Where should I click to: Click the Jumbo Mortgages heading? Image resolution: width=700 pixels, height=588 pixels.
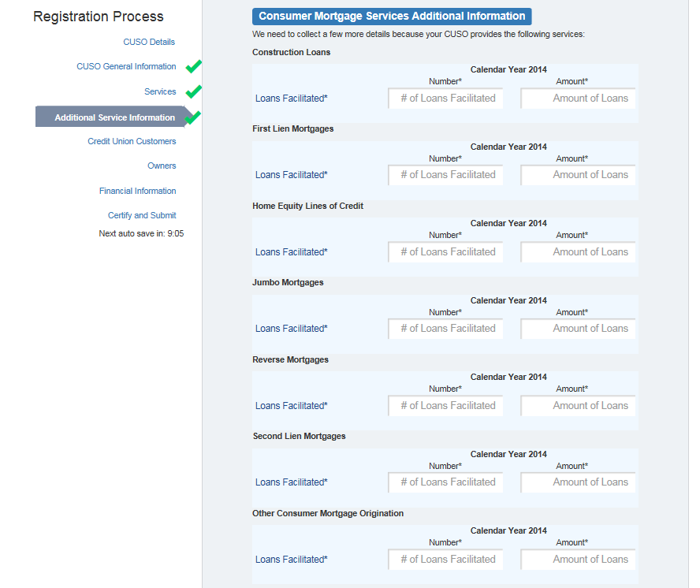(x=288, y=283)
